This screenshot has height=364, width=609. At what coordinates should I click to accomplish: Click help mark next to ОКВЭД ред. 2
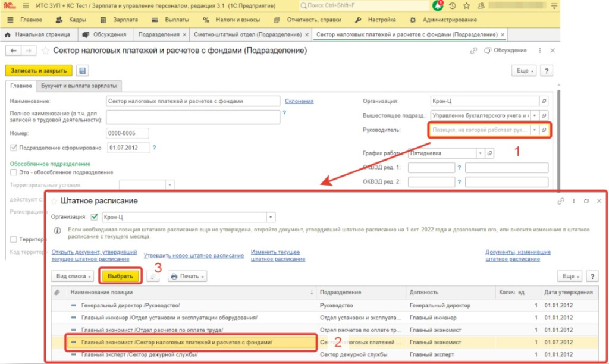pos(459,182)
